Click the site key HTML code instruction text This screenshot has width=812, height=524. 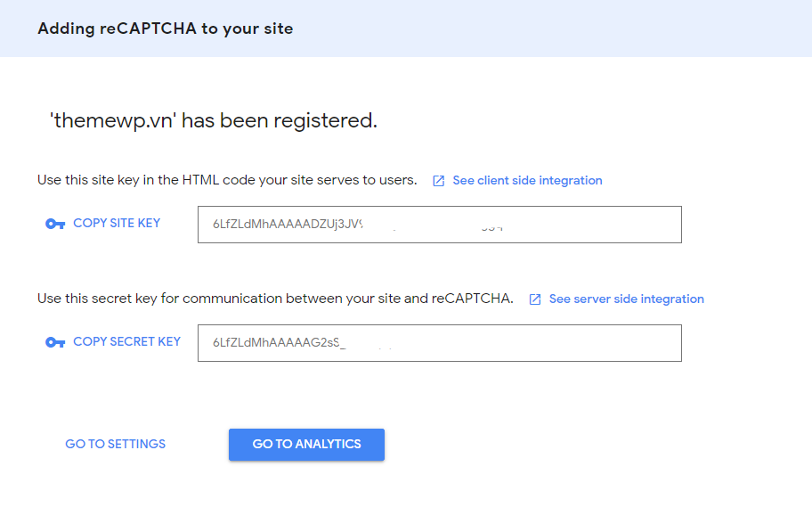pos(227,180)
